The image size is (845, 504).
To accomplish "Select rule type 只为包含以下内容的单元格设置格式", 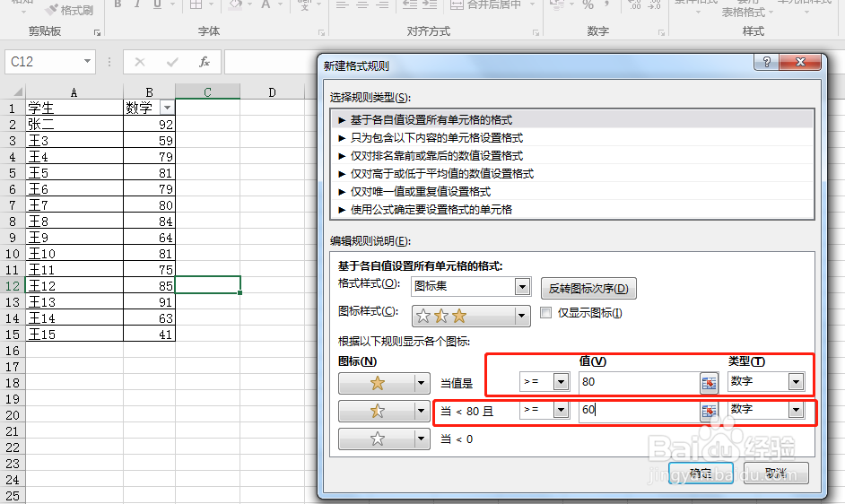I will tap(572, 137).
